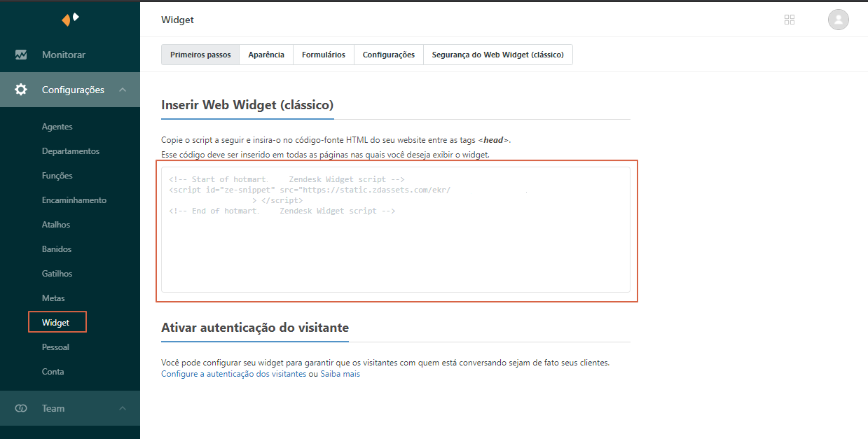Click the Inserir Web Widget (clássico) heading
The width and height of the screenshot is (868, 439).
247,105
